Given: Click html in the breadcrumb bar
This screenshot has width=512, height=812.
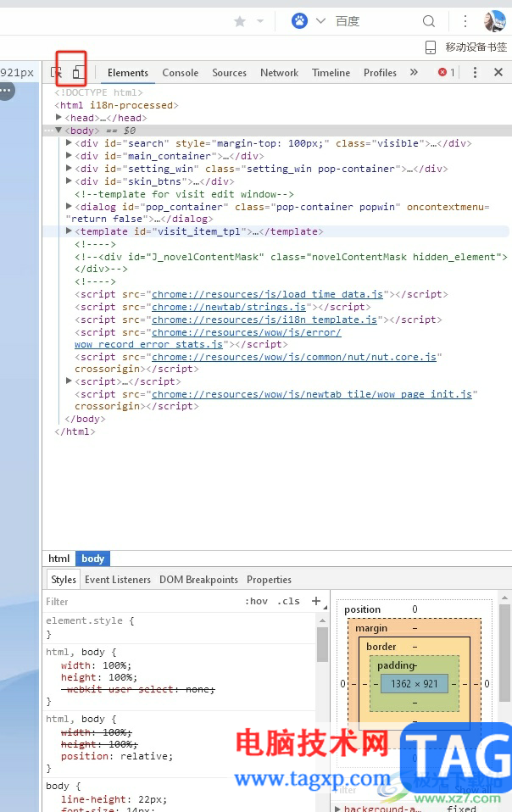Looking at the screenshot, I should click(x=59, y=559).
